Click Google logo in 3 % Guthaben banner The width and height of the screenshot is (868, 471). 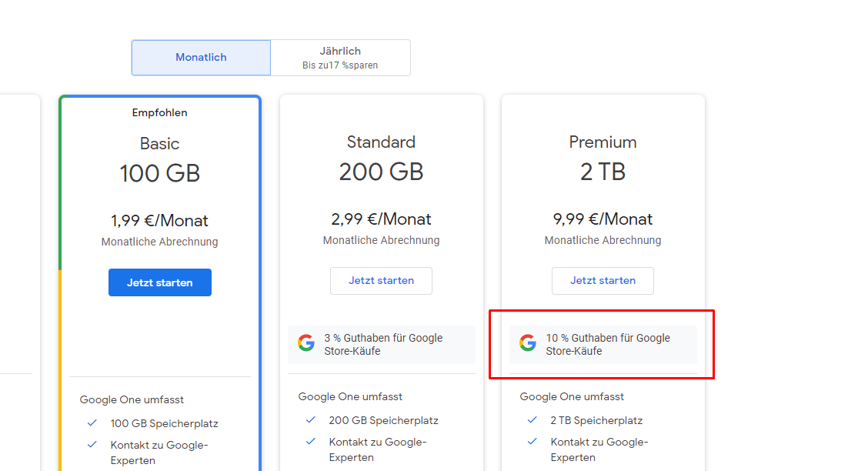coord(306,343)
